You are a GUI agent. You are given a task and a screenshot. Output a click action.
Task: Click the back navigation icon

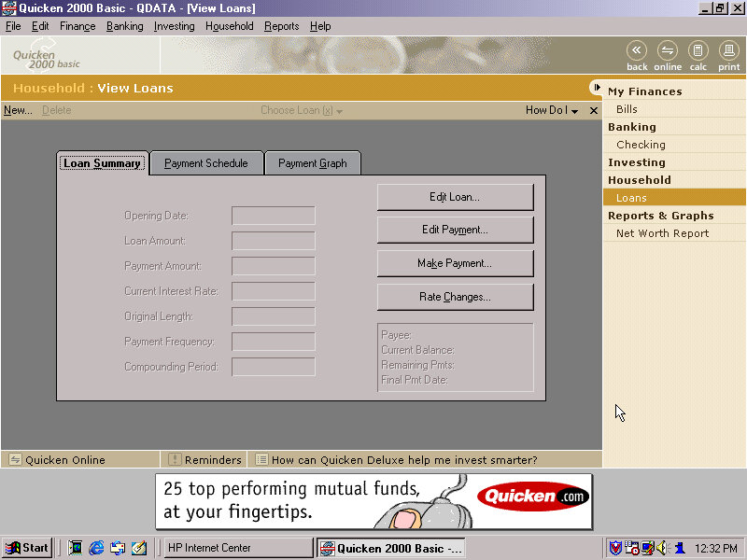(637, 54)
